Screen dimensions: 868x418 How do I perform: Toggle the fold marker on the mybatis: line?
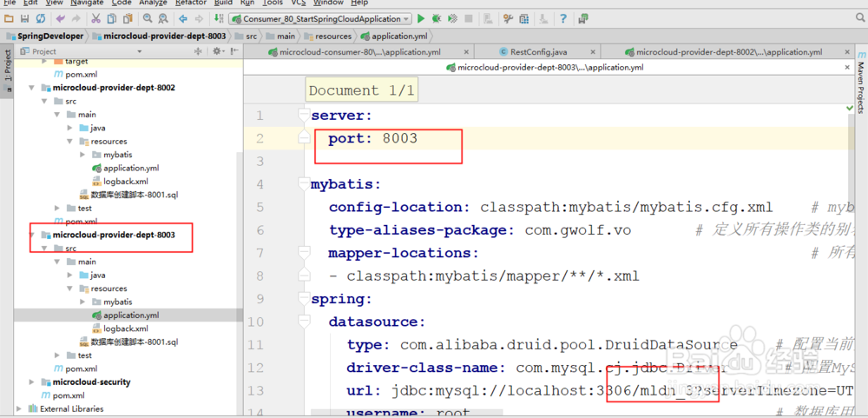point(304,183)
